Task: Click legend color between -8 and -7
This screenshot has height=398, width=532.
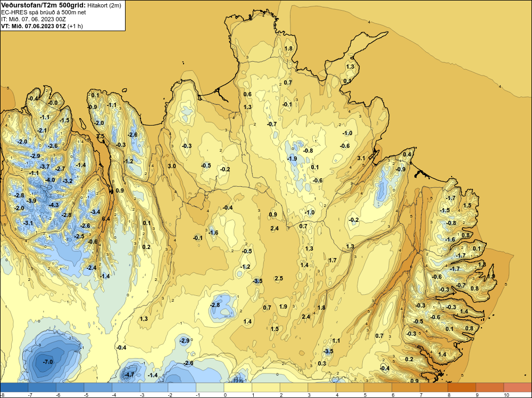Action: tap(14, 387)
